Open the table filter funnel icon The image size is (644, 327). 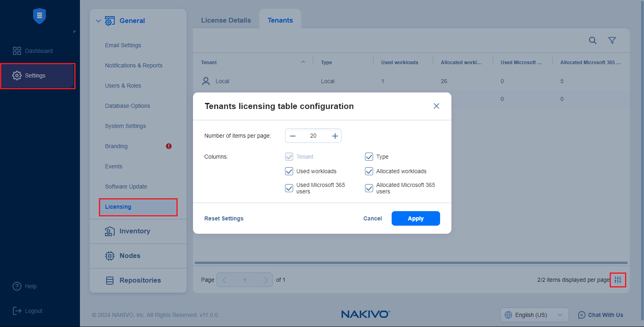coord(612,40)
